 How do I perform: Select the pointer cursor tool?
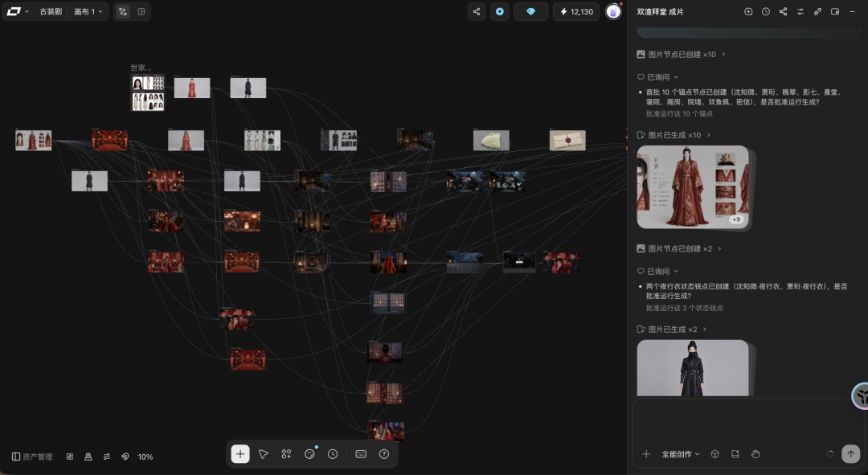(264, 454)
